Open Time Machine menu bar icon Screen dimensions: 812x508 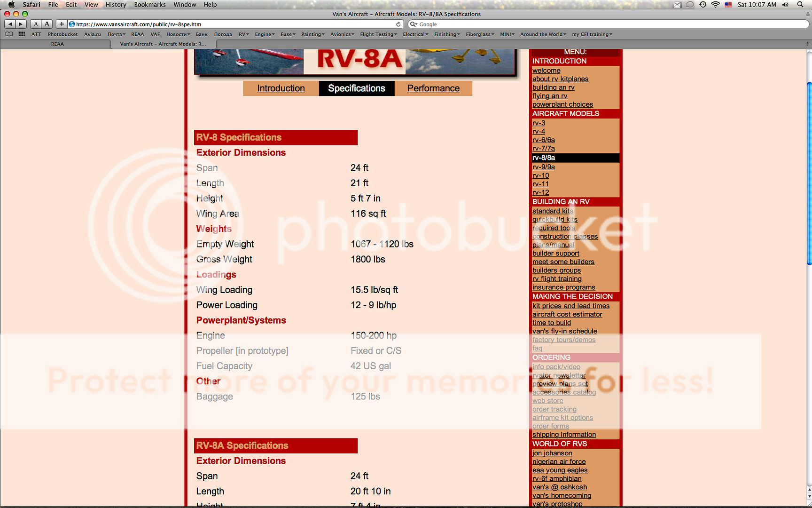pos(703,5)
